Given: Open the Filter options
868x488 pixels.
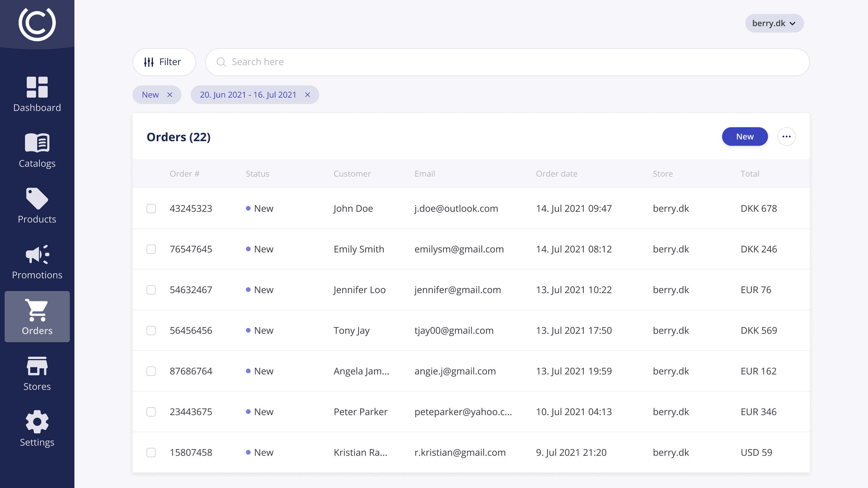Looking at the screenshot, I should coord(164,62).
